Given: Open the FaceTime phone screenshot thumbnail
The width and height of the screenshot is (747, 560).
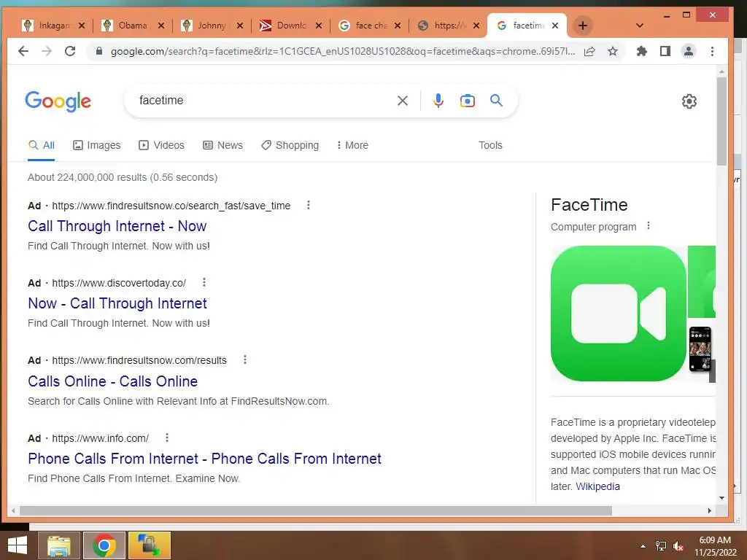Looking at the screenshot, I should [x=700, y=349].
